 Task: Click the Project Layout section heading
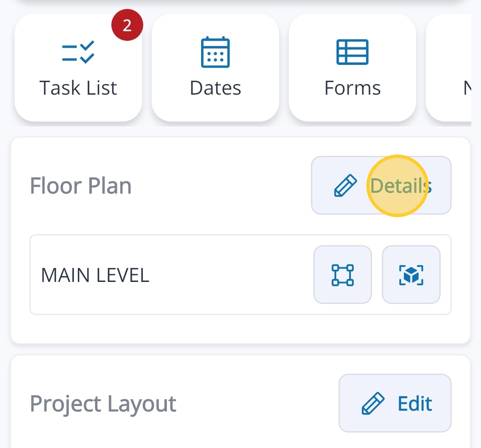(x=103, y=404)
